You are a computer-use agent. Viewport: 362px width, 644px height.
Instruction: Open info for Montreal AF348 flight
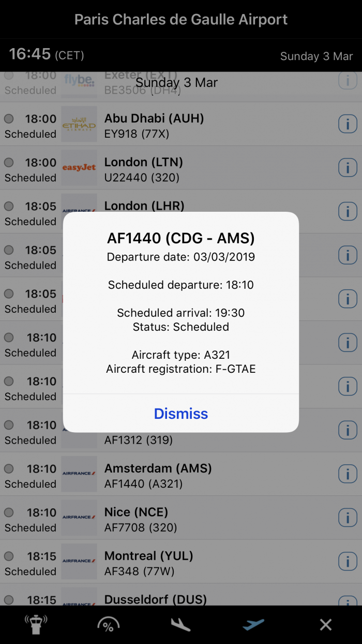coord(348,562)
